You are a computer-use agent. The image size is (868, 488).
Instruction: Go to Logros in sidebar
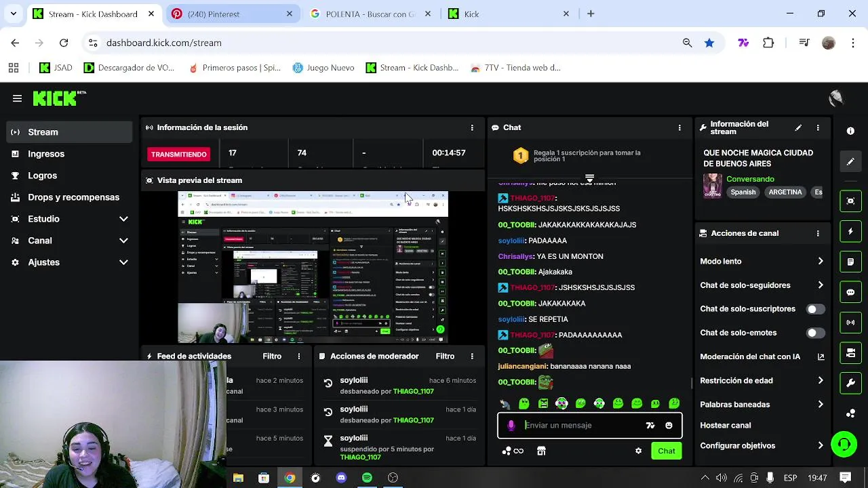(x=69, y=176)
